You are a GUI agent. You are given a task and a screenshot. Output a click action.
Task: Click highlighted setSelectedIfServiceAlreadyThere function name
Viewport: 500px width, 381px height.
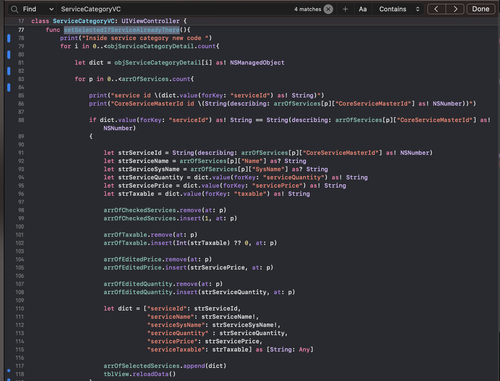(122, 30)
